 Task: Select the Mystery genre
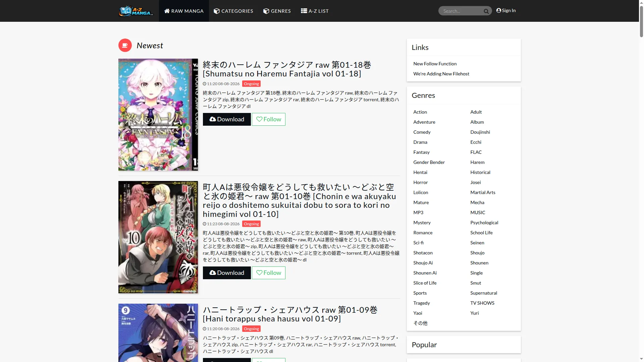[x=422, y=223]
